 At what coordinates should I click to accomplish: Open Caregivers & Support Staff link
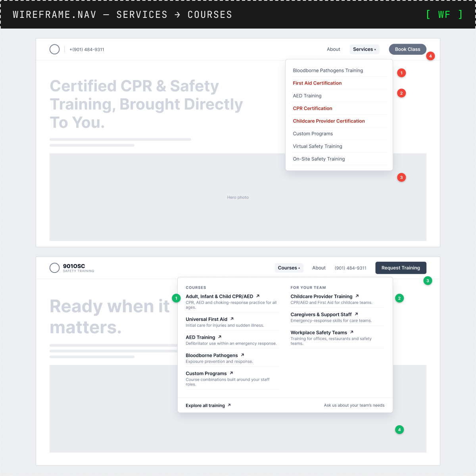tap(321, 315)
